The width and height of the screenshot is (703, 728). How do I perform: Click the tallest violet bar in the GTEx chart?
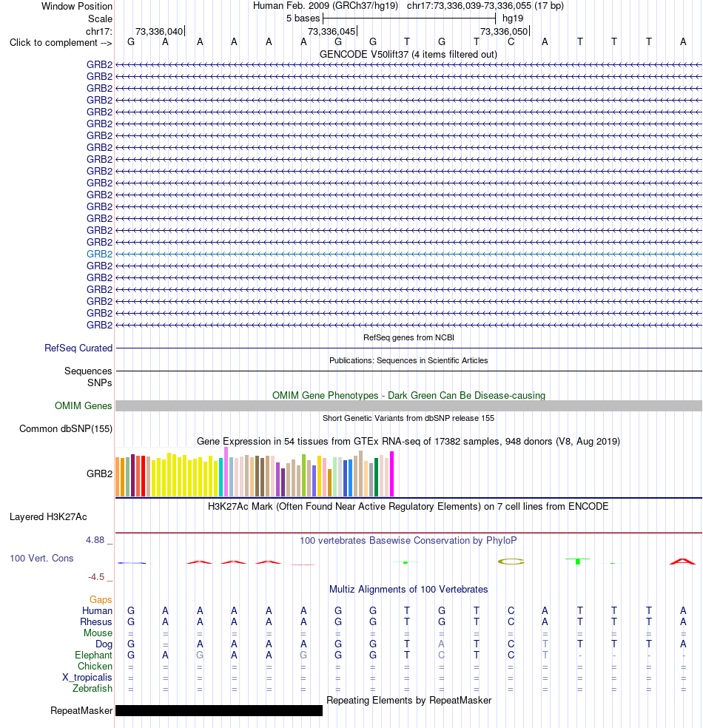click(x=226, y=472)
